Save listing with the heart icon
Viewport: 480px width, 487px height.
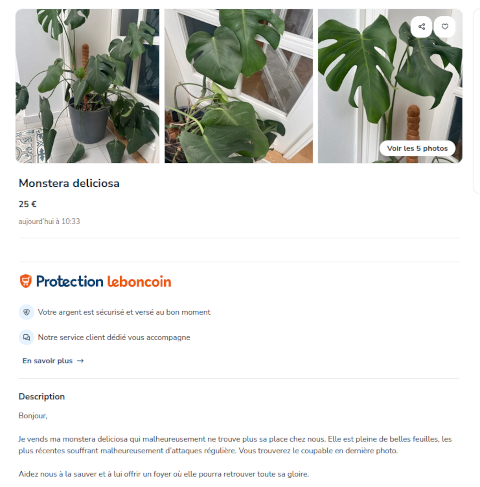[x=445, y=27]
